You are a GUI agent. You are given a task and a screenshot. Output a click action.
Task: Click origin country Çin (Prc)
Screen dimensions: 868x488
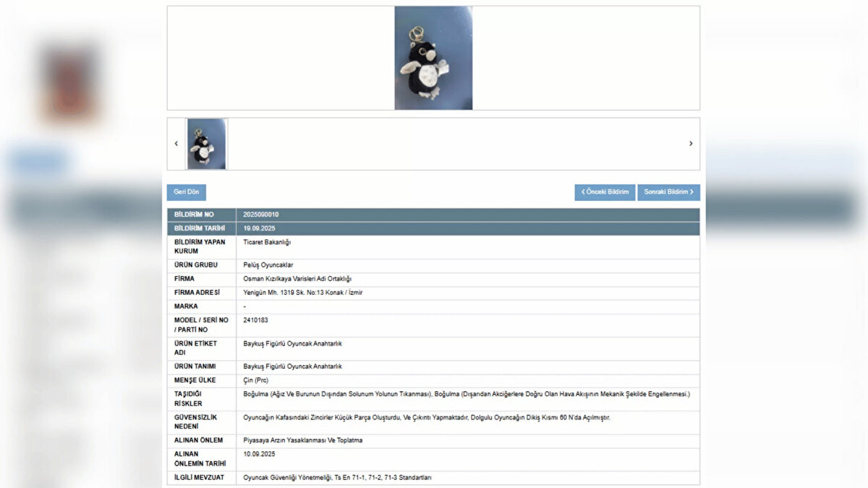tap(256, 380)
